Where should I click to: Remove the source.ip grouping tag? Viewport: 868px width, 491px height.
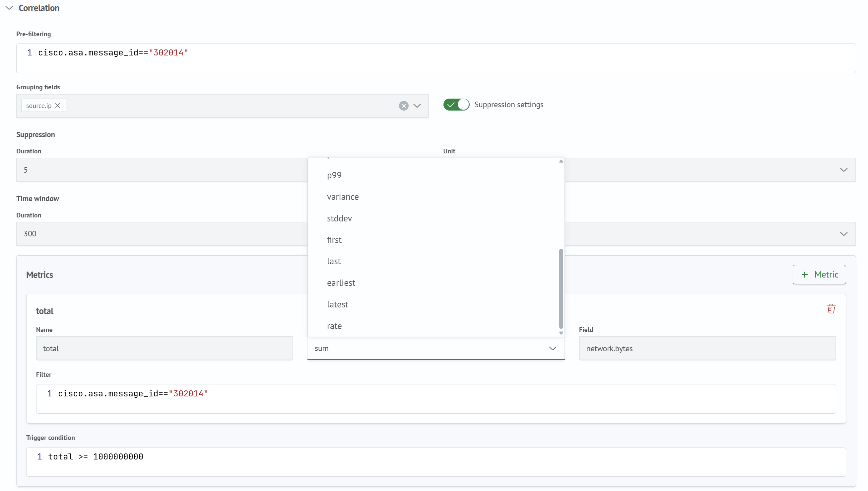coord(58,105)
